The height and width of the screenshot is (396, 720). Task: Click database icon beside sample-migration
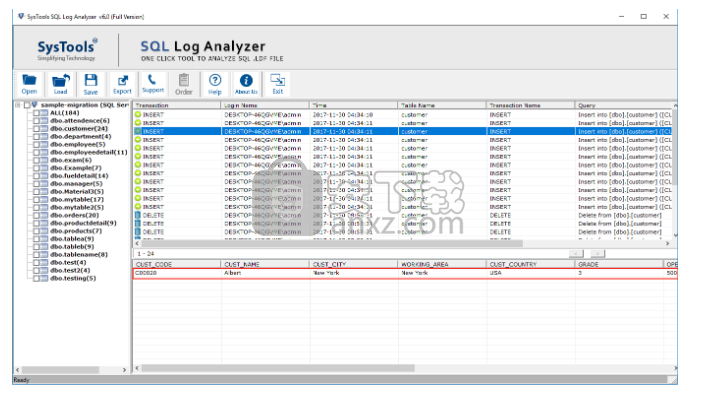click(x=34, y=105)
